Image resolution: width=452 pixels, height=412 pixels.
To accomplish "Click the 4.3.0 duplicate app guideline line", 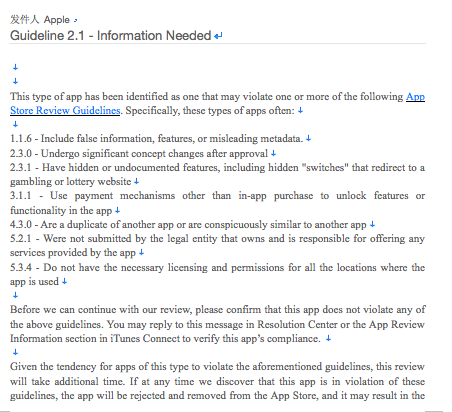I will [x=188, y=225].
